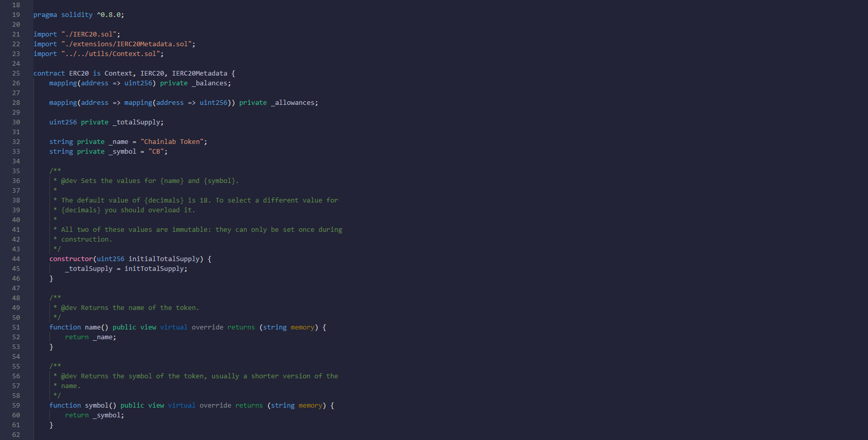
Task: Click line number 59 in the gutter
Action: pos(16,406)
